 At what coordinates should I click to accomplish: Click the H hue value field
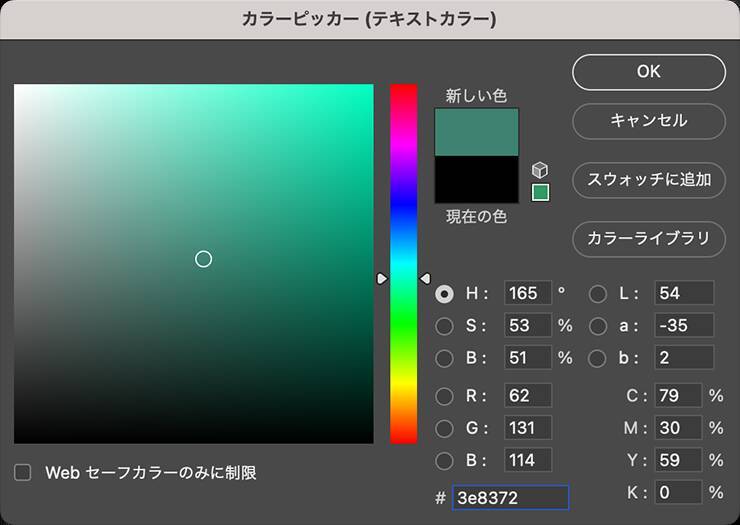[x=528, y=294]
